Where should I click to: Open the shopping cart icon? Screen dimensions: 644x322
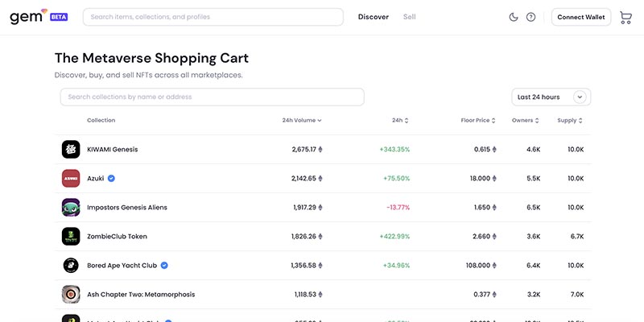pos(625,17)
